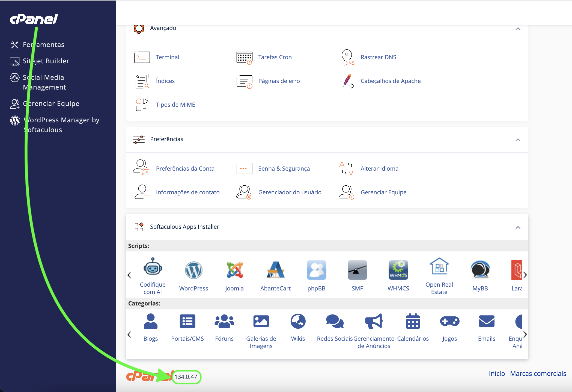Image resolution: width=572 pixels, height=392 pixels.
Task: Open the Wikis globe category icon
Action: point(298,321)
